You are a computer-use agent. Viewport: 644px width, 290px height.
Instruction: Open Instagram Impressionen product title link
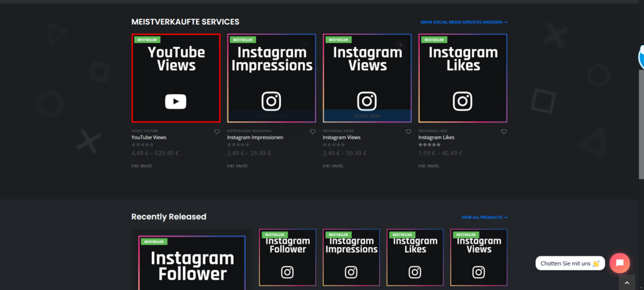[255, 137]
